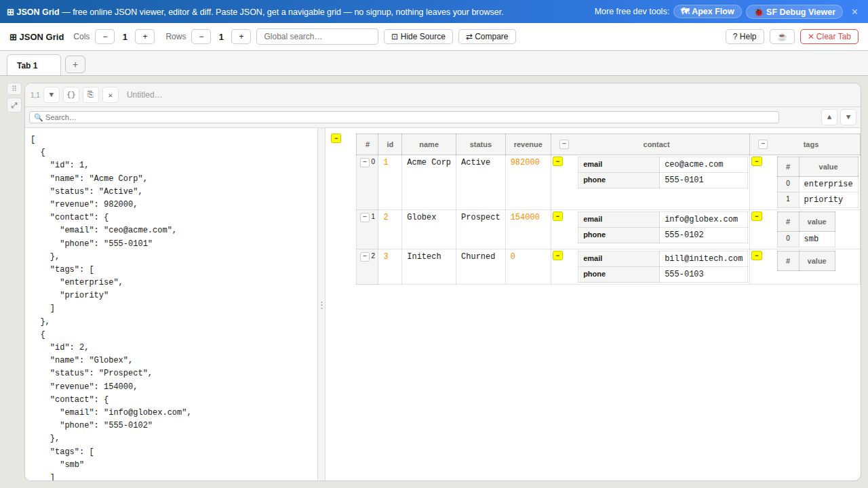Switch to Tab 1
Screen dimensions: 868x488
tap(34, 65)
